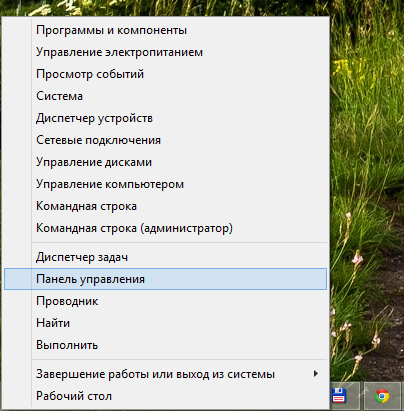Click highlighted Панель управления item
Image resolution: width=404 pixels, height=411 pixels.
click(x=165, y=279)
